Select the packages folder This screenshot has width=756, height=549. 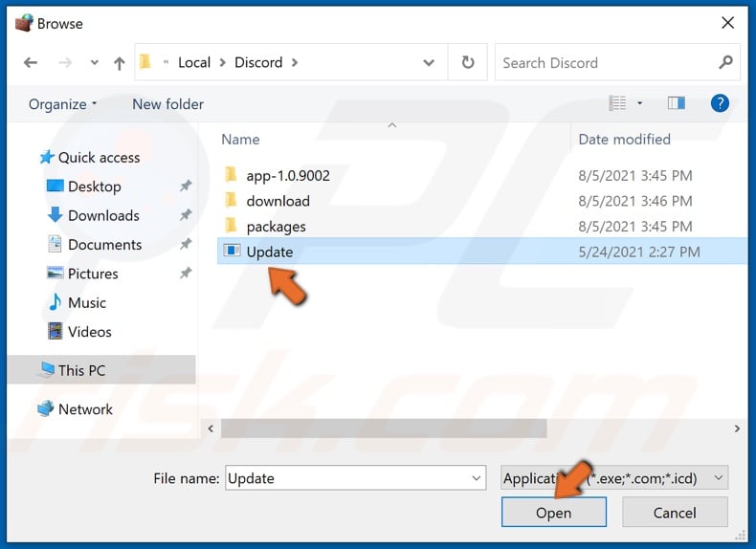pos(276,227)
